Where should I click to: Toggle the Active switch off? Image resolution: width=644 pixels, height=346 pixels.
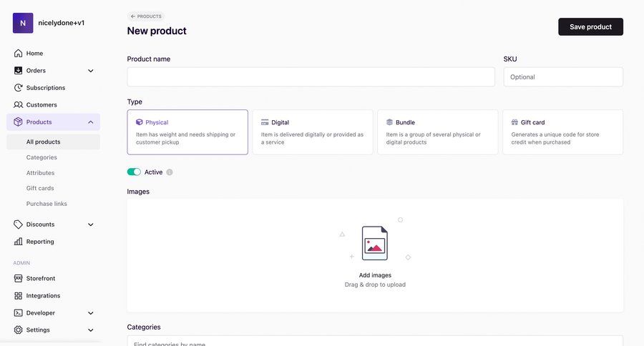coord(134,172)
